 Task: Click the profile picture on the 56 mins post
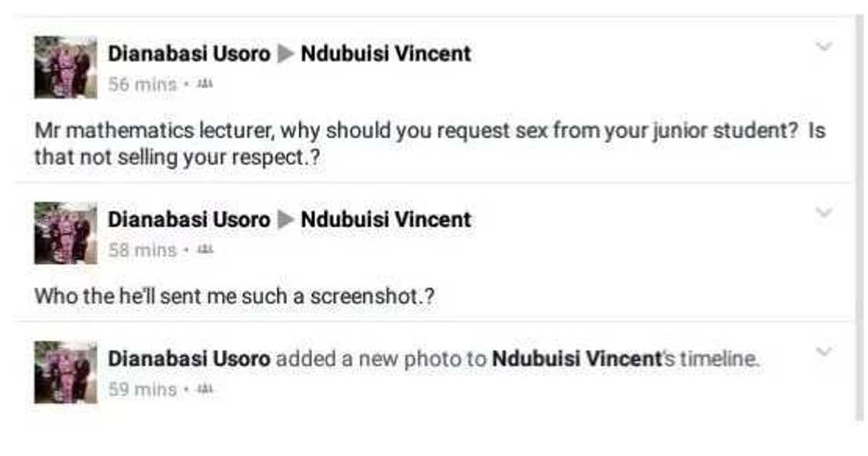tap(66, 67)
